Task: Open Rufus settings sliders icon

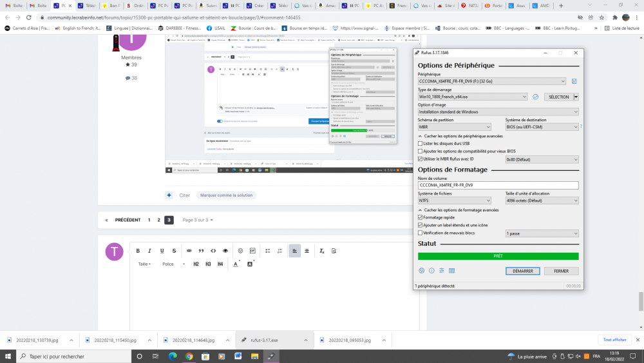Action: click(442, 271)
